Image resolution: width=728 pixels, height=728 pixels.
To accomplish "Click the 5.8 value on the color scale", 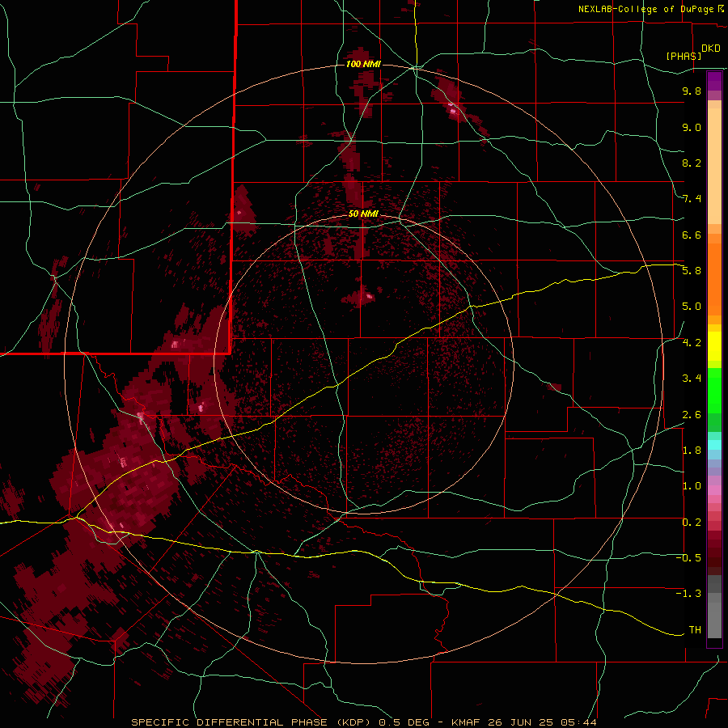I will [692, 271].
